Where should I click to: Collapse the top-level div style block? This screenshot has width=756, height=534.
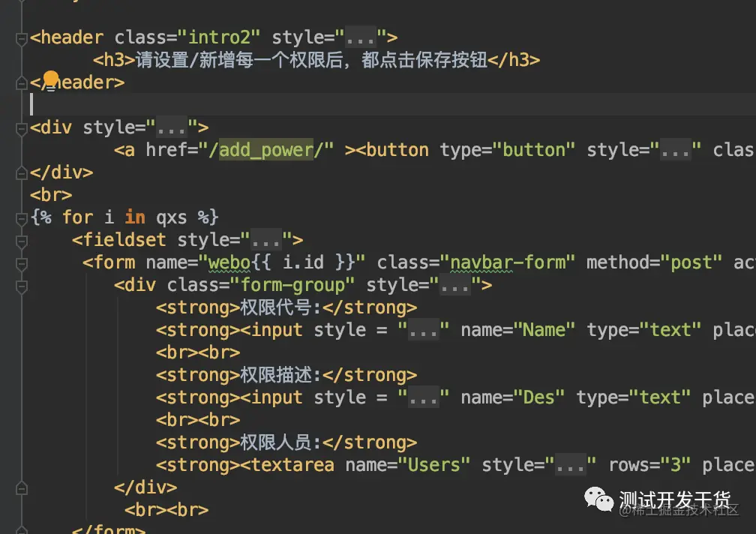click(x=21, y=128)
